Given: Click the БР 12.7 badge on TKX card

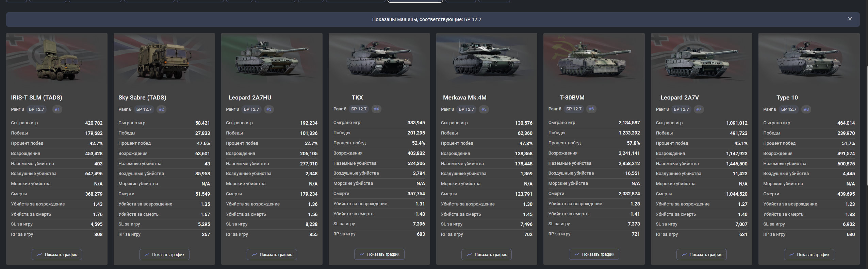Looking at the screenshot, I should pos(359,109).
